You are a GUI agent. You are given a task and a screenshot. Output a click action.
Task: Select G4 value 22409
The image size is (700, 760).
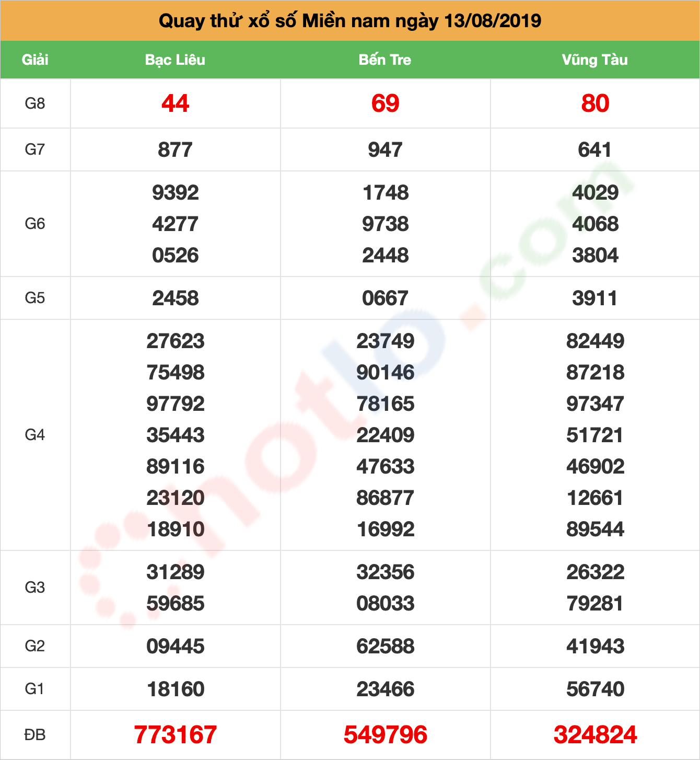[385, 435]
